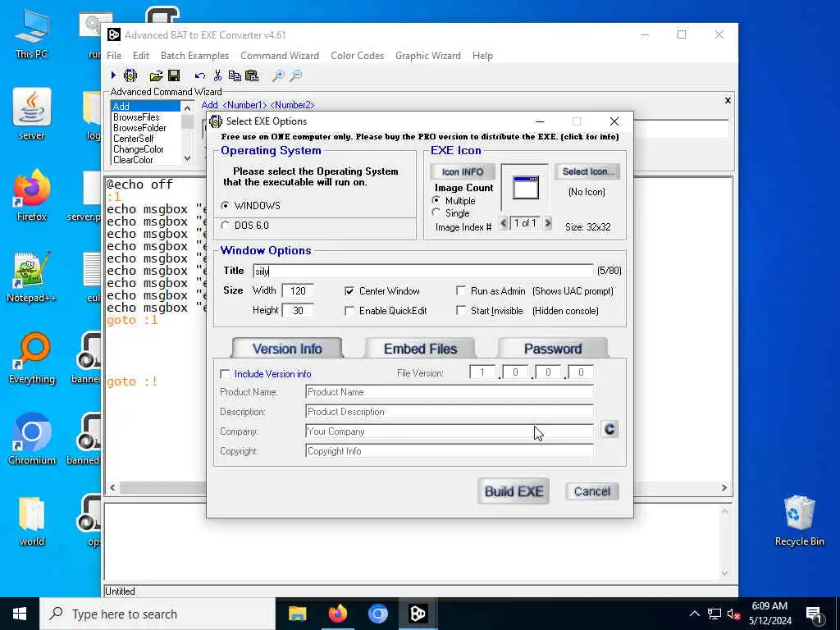Viewport: 840px width, 630px height.
Task: Zoom in with the magnifier plus icon
Action: pyautogui.click(x=278, y=75)
